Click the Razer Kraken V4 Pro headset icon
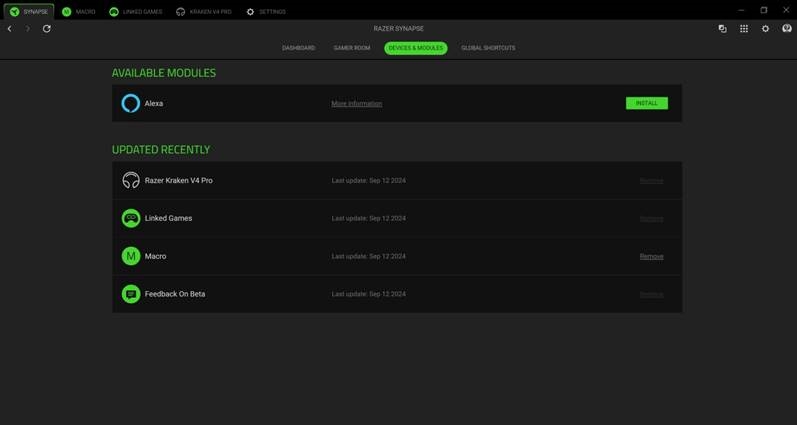The height and width of the screenshot is (425, 797). [x=131, y=180]
